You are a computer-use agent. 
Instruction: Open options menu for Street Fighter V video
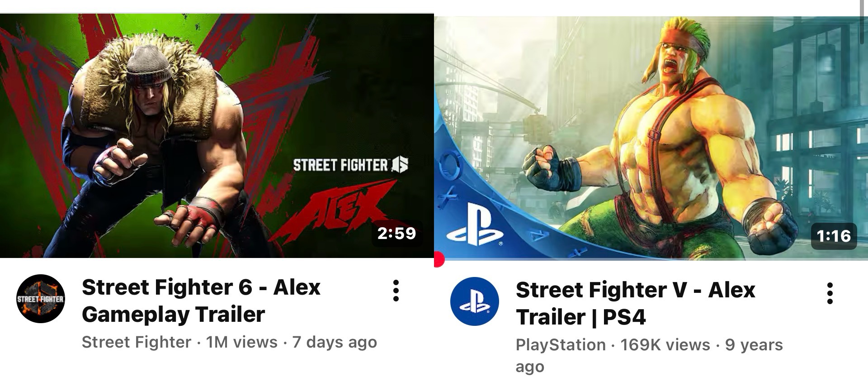coord(830,293)
